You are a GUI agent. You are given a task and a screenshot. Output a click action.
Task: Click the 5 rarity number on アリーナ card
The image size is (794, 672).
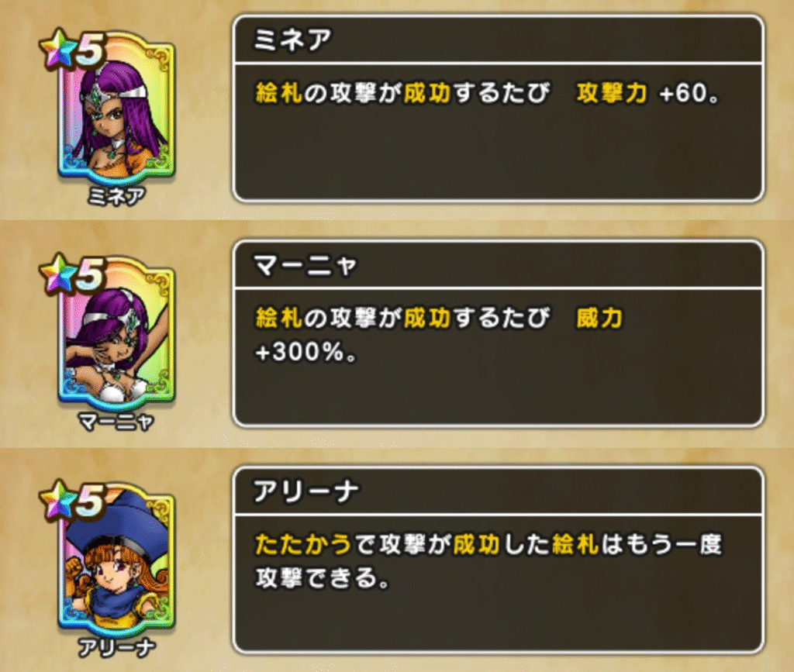click(x=91, y=502)
